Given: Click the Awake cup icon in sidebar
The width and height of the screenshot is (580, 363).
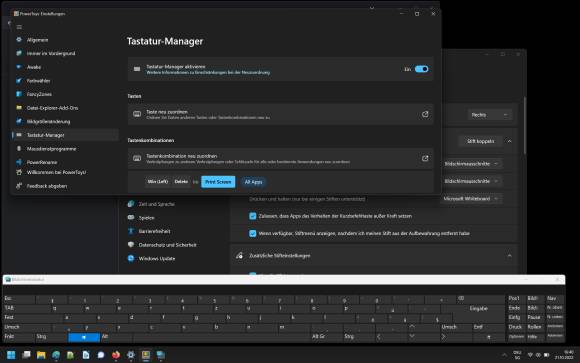Looking at the screenshot, I should (19, 67).
